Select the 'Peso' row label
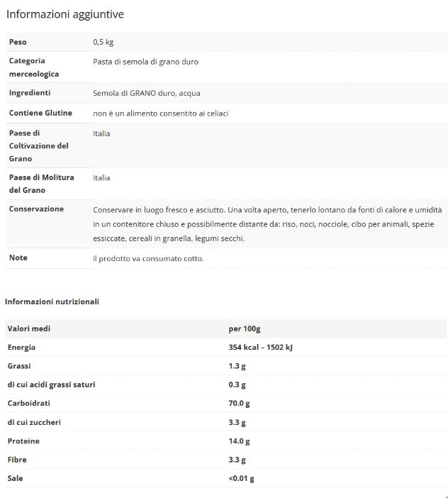The height and width of the screenshot is (498, 448). point(18,43)
